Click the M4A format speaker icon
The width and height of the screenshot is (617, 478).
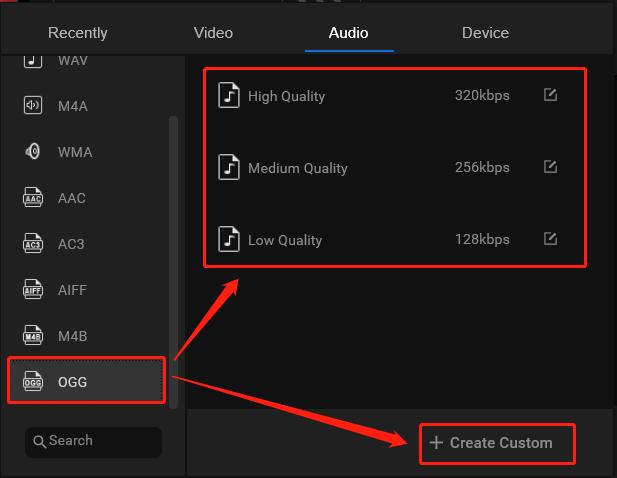[x=33, y=105]
